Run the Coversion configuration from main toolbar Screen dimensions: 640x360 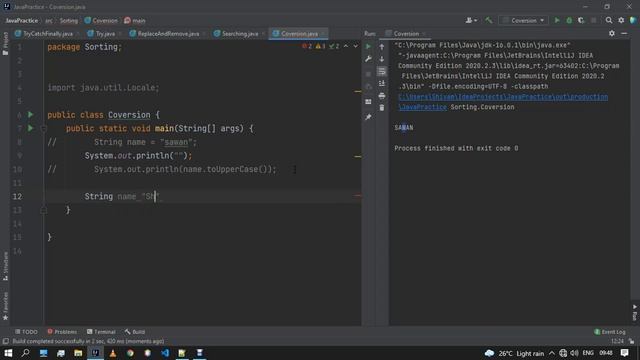557,20
